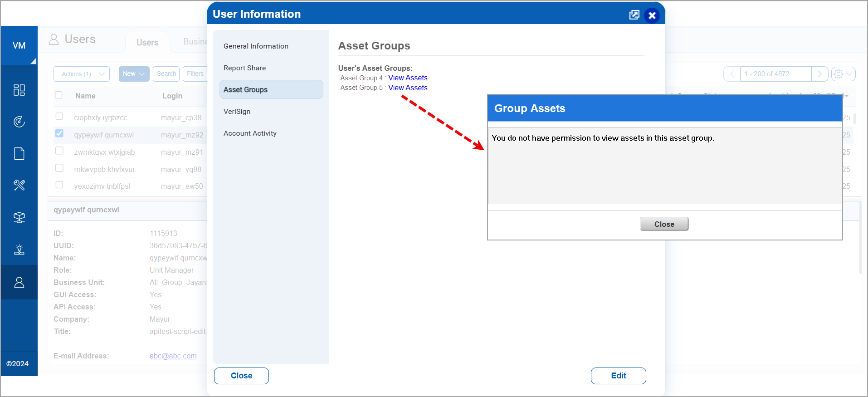
Task: Select the mayur_mz91 login cell
Action: [x=182, y=152]
